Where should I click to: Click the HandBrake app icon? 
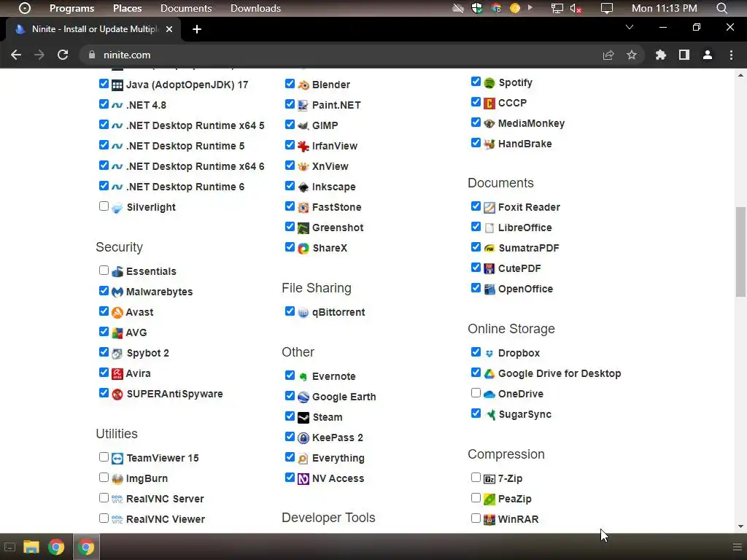489,144
